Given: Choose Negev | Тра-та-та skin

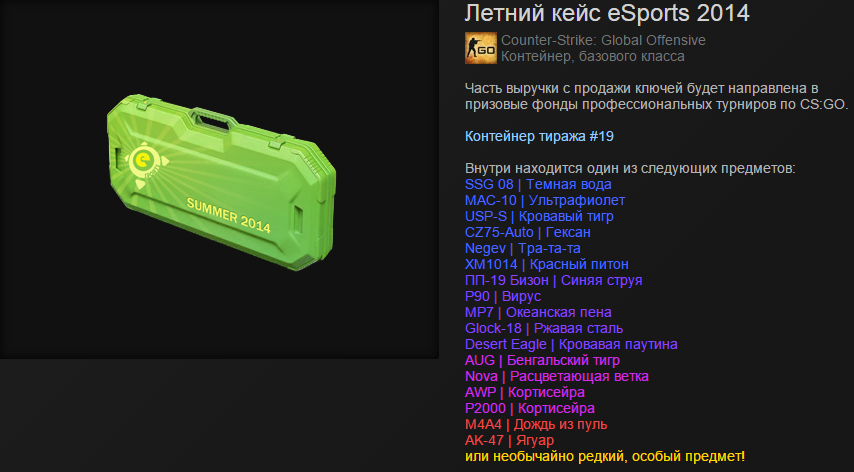Looking at the screenshot, I should [522, 248].
